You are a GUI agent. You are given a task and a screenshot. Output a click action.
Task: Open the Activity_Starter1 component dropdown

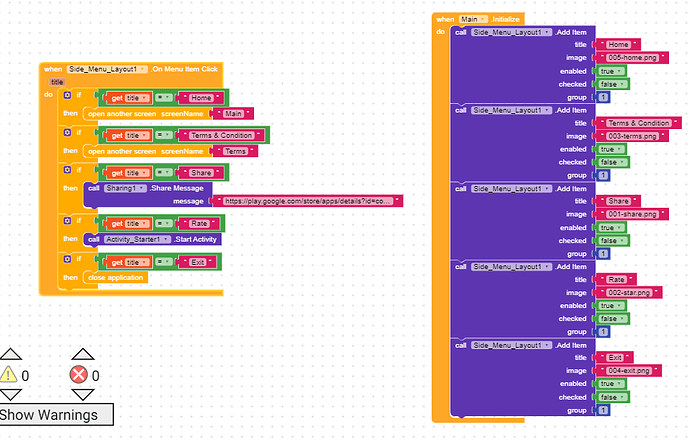[139, 239]
